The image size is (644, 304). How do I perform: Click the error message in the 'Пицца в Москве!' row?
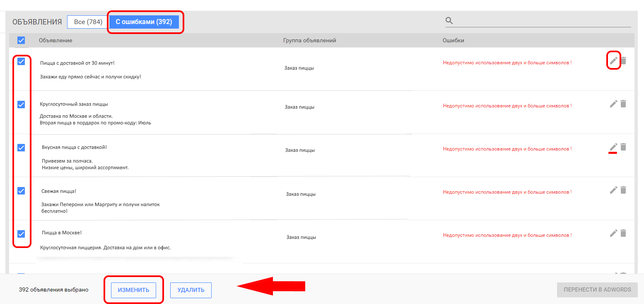tap(507, 235)
